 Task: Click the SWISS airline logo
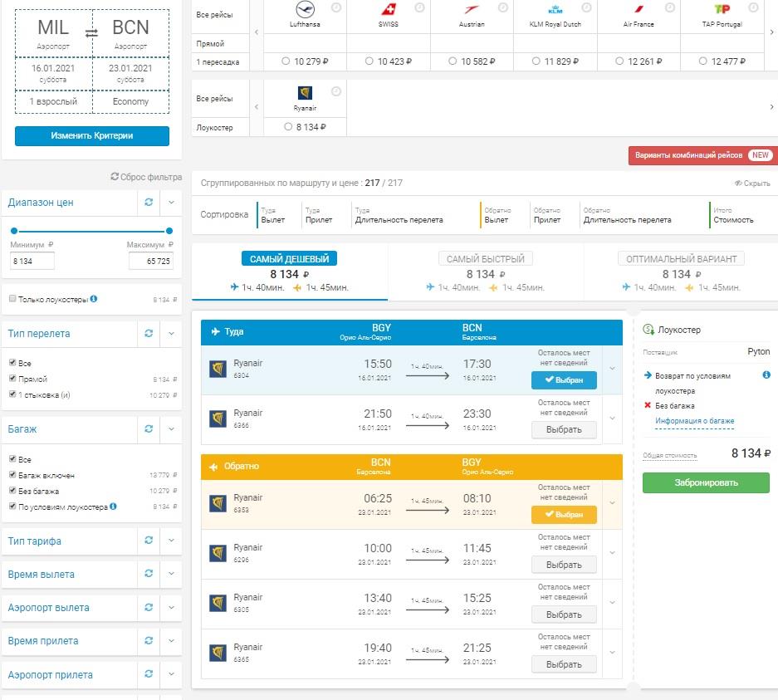pos(388,9)
